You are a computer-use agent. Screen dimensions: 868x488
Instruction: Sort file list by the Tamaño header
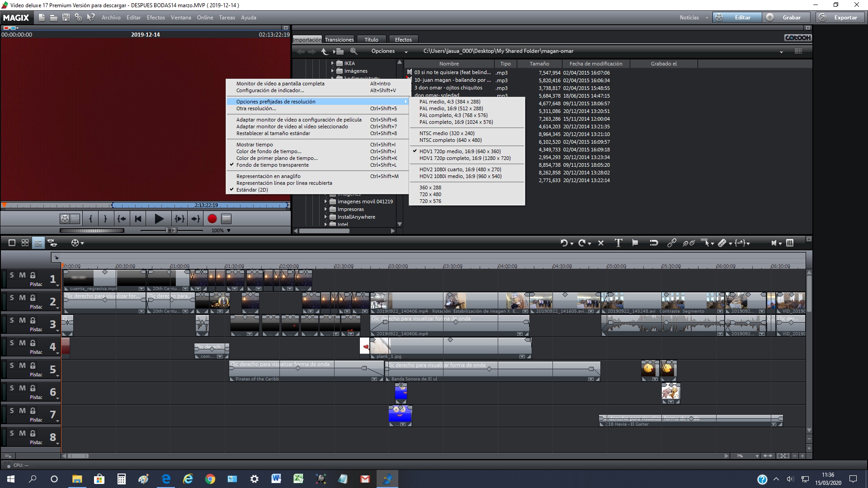coord(539,64)
